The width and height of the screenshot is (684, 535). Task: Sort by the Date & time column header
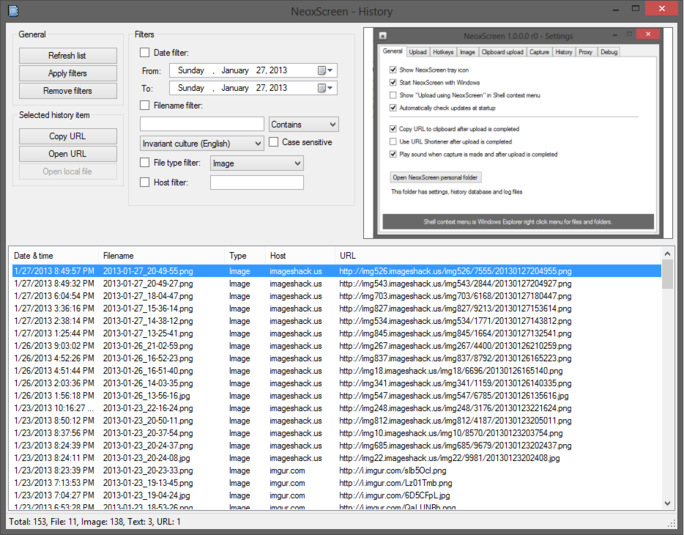[x=54, y=256]
